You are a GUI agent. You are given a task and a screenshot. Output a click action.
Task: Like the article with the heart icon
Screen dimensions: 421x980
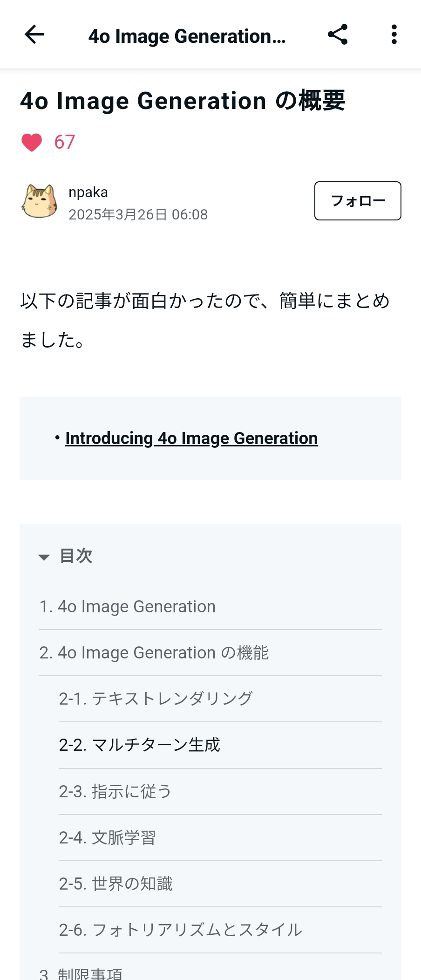(x=32, y=142)
